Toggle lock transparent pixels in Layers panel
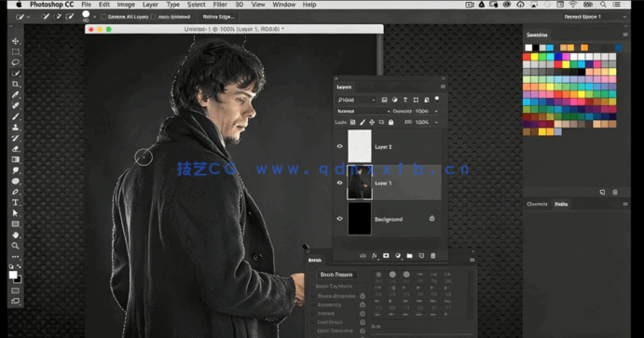The height and width of the screenshot is (338, 644). pyautogui.click(x=352, y=122)
